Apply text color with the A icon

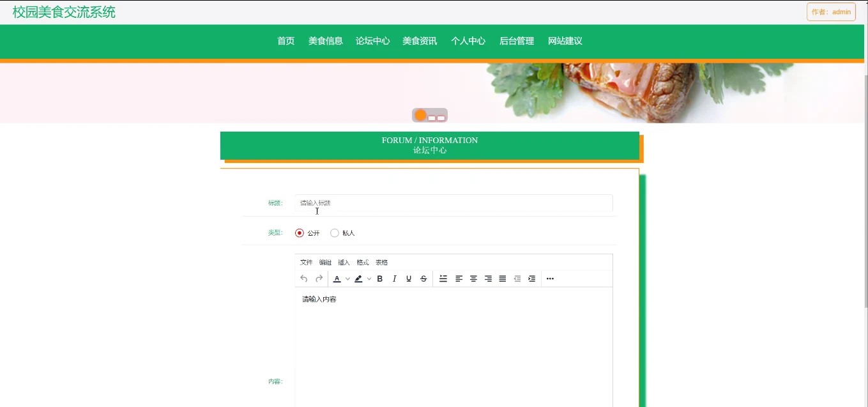tap(337, 279)
